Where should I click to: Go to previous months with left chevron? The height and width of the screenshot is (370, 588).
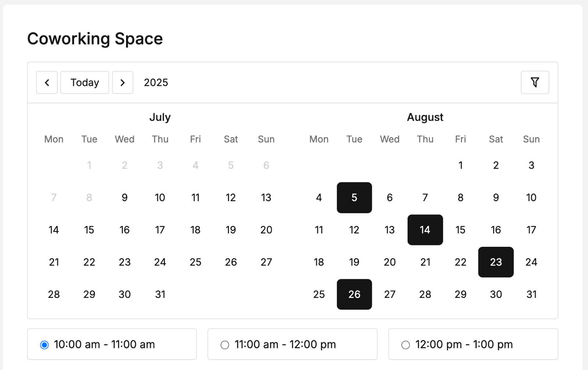pyautogui.click(x=47, y=82)
